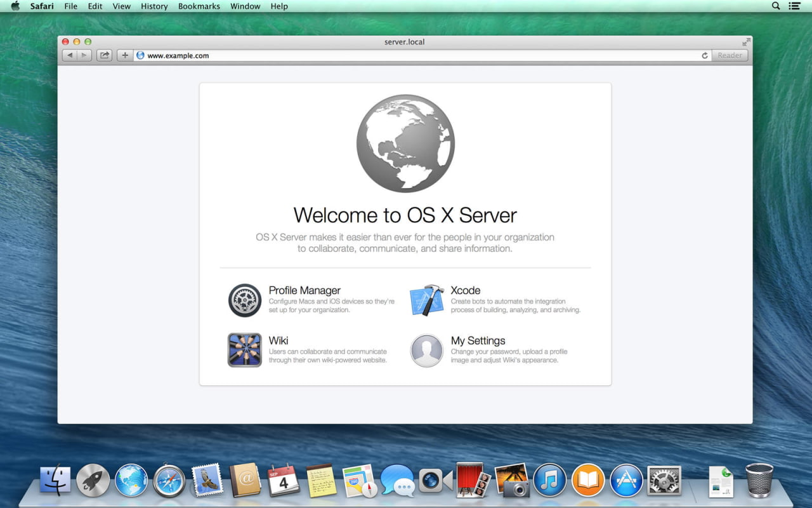812x508 pixels.
Task: Open iTunes from the Dock
Action: point(549,481)
